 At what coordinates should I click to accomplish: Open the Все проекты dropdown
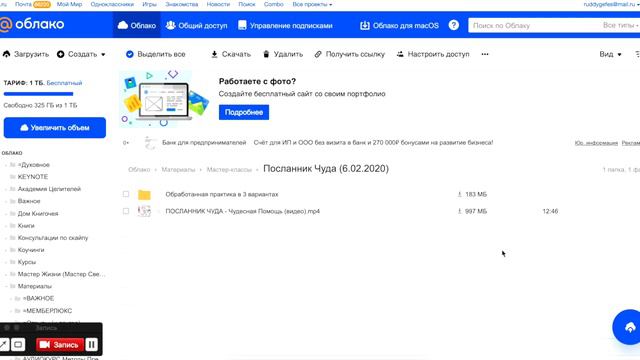312,4
